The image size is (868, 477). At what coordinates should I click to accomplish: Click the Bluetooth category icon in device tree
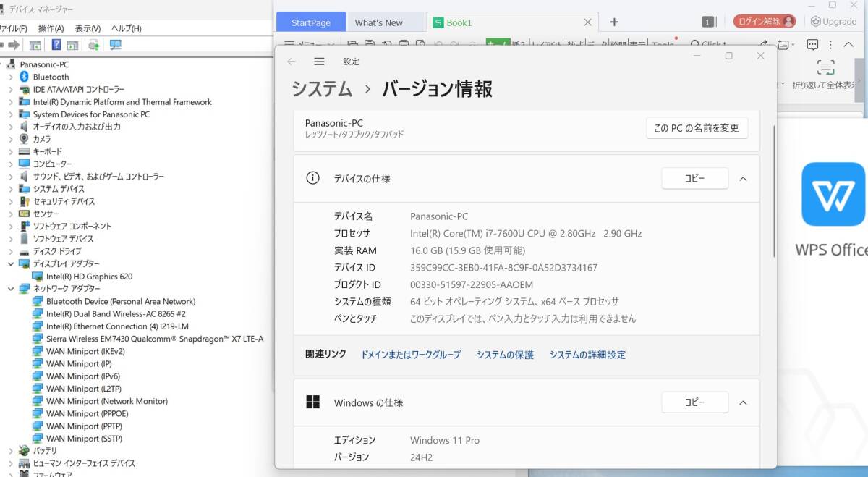24,77
